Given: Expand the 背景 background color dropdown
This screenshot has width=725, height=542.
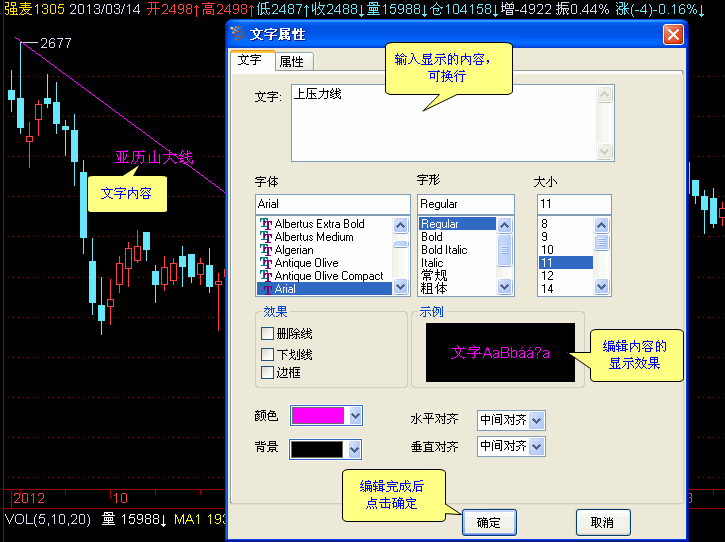Looking at the screenshot, I should coord(354,449).
